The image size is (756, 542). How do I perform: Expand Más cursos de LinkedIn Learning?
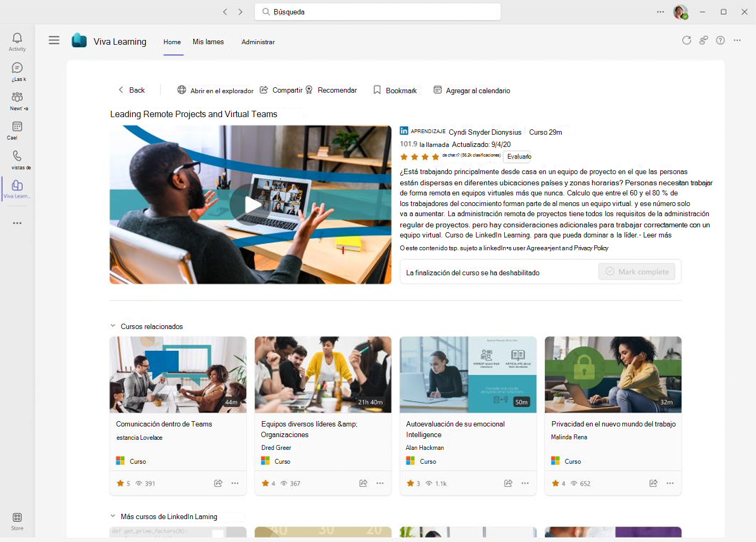tap(112, 516)
